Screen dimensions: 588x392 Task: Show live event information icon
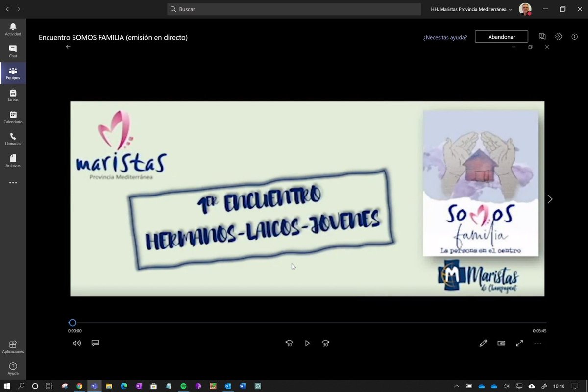click(574, 37)
